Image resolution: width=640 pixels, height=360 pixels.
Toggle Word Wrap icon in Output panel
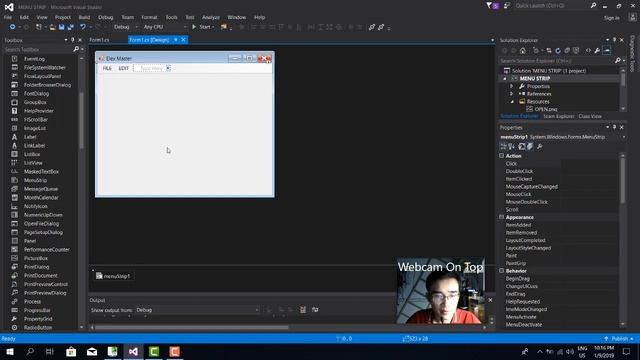click(315, 310)
